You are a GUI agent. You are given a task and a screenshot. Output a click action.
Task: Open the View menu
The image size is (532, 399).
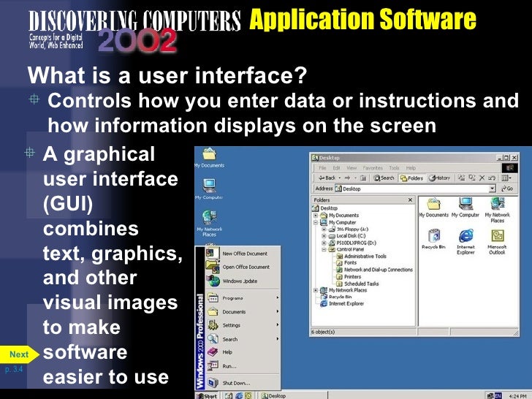(x=351, y=167)
